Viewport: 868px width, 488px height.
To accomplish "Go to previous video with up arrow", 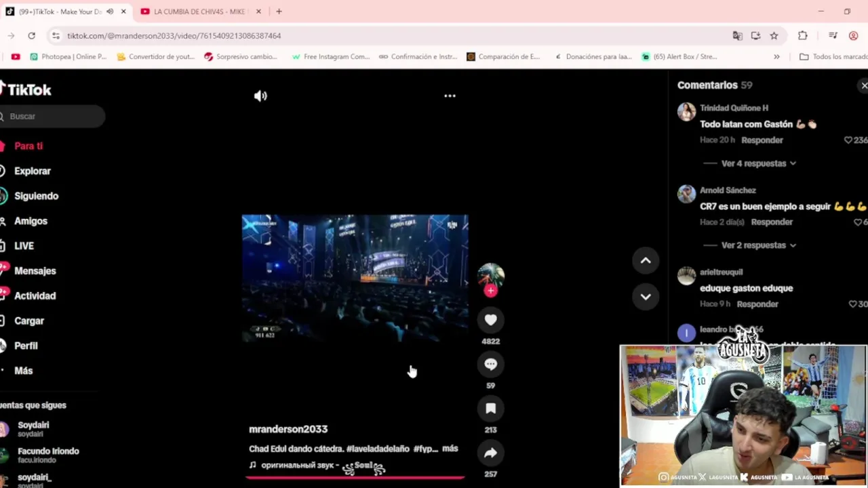I will coord(646,260).
